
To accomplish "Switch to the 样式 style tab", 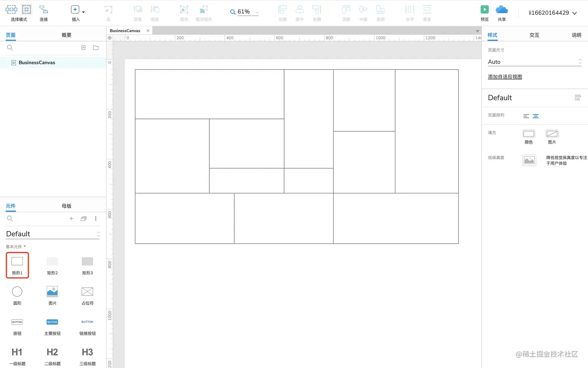I will (492, 35).
